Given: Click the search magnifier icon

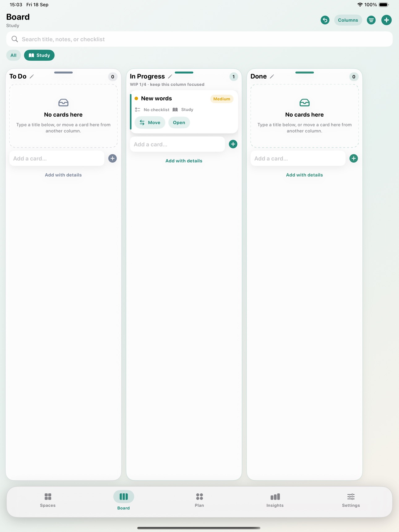Looking at the screenshot, I should (x=15, y=39).
